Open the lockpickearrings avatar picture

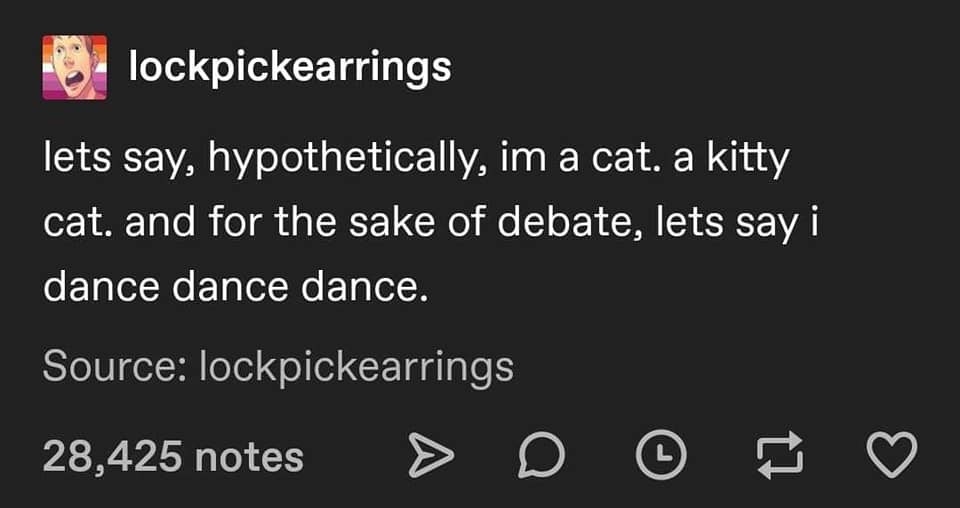coord(73,67)
